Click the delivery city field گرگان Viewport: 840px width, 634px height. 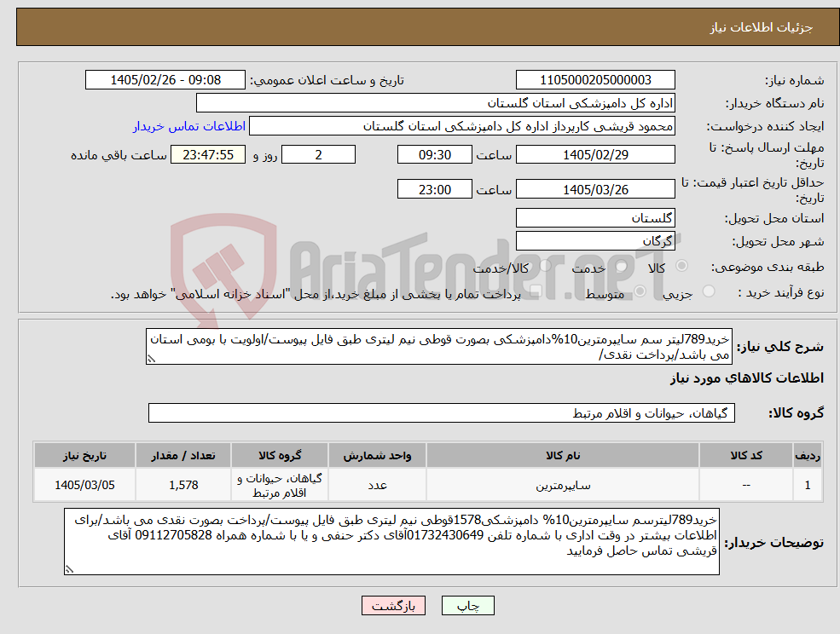595,241
